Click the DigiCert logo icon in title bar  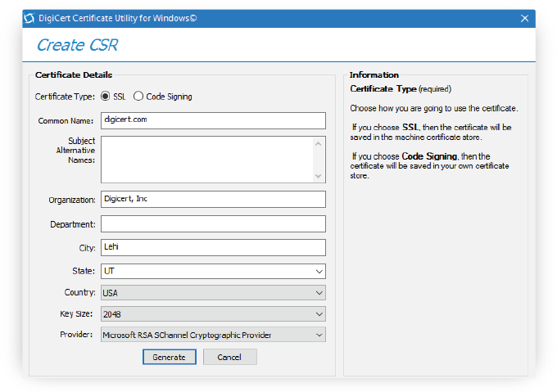tap(29, 18)
